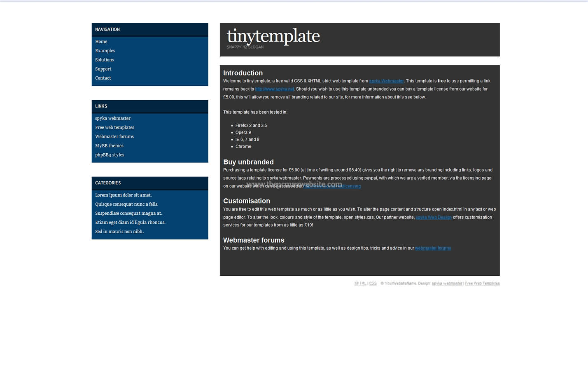Open Webmaster forums in Links panel
The height and width of the screenshot is (368, 588).
point(114,136)
